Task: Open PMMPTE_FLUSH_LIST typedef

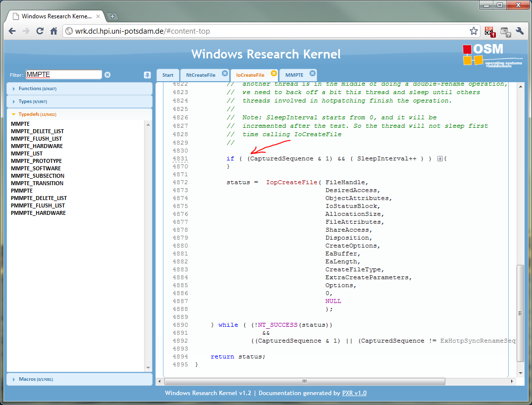Action: [38, 205]
